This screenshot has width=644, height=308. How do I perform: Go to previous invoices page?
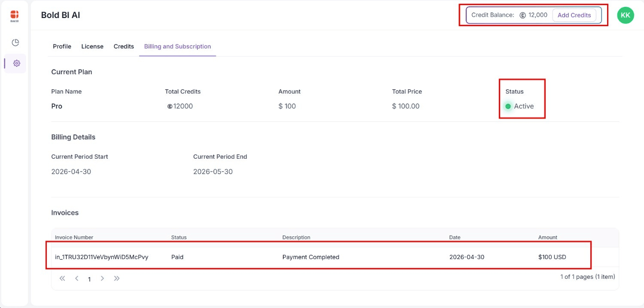pyautogui.click(x=77, y=278)
